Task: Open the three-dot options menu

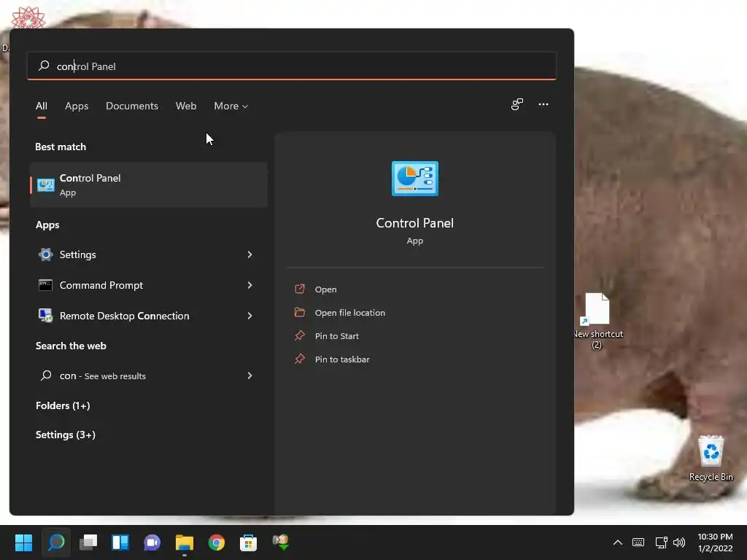Action: [543, 104]
